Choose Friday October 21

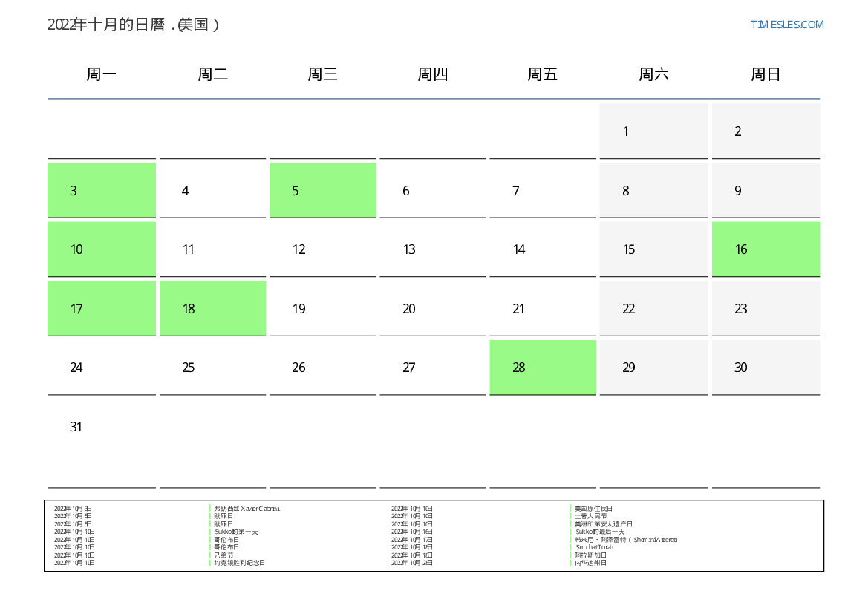pos(543,309)
